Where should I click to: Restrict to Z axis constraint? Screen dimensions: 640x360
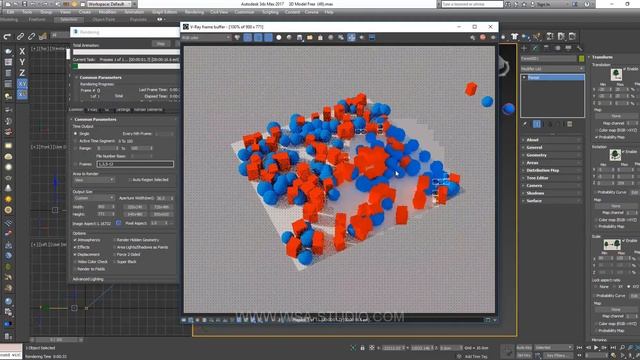(x=22, y=73)
